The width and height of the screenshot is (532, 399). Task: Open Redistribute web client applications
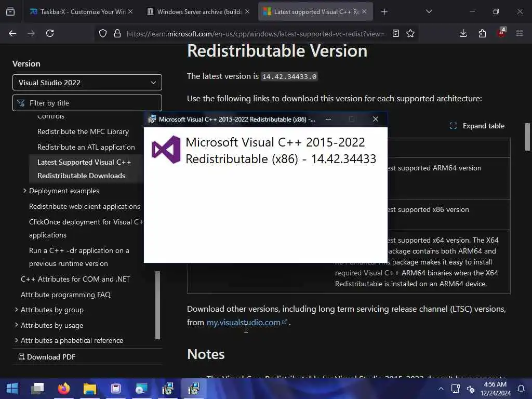pos(85,206)
